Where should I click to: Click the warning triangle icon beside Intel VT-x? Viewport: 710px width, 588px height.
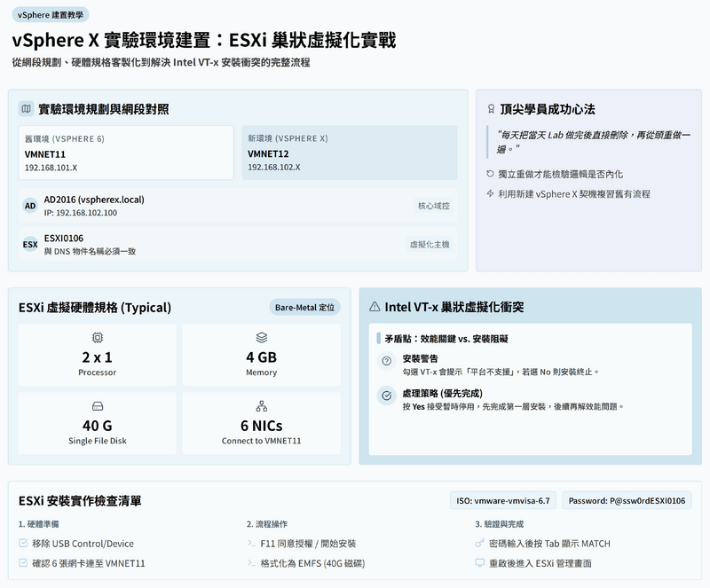click(375, 307)
